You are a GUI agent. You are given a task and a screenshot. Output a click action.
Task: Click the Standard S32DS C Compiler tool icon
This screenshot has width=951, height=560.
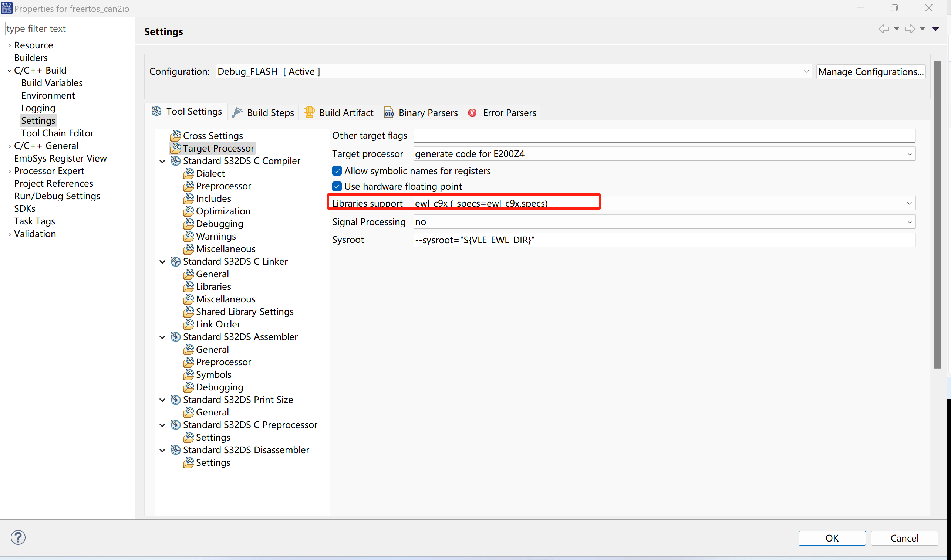(x=176, y=161)
